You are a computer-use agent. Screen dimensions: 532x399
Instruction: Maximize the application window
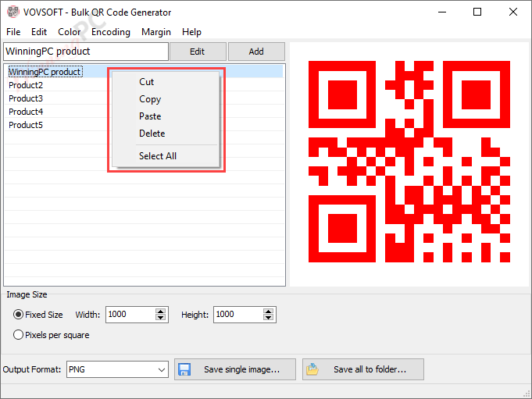pyautogui.click(x=477, y=12)
